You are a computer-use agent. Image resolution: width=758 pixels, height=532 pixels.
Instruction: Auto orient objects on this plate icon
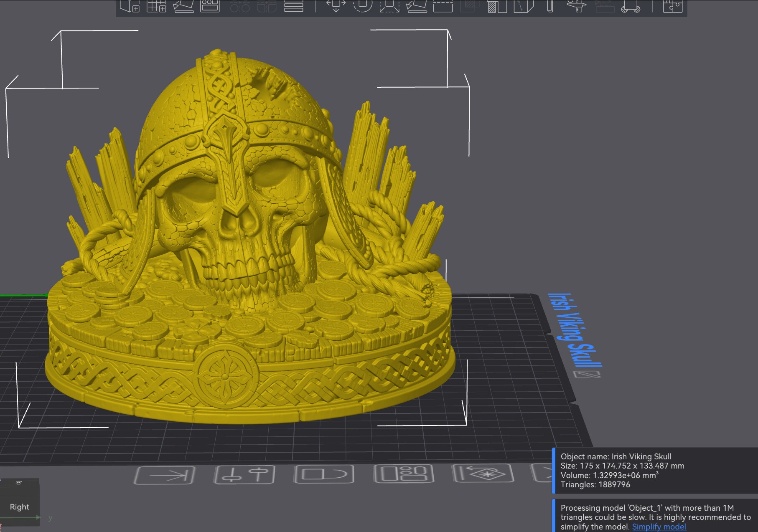[483, 474]
